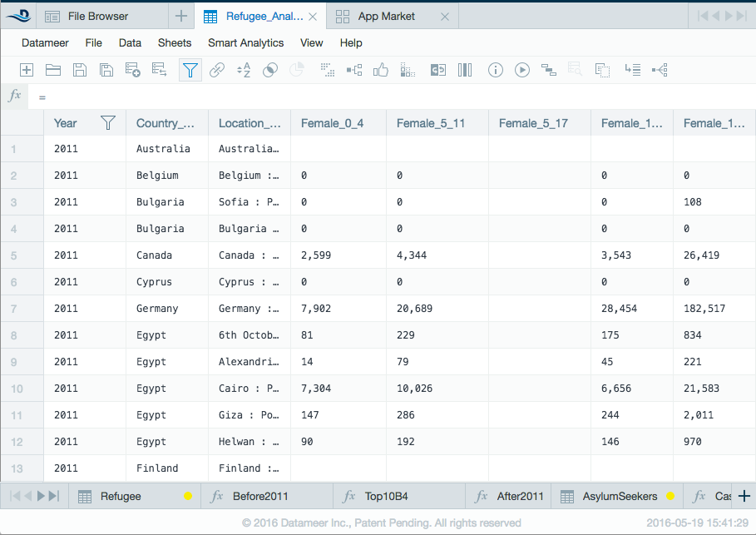
Task: Go to last sheet using bottom arrow
Action: click(55, 496)
